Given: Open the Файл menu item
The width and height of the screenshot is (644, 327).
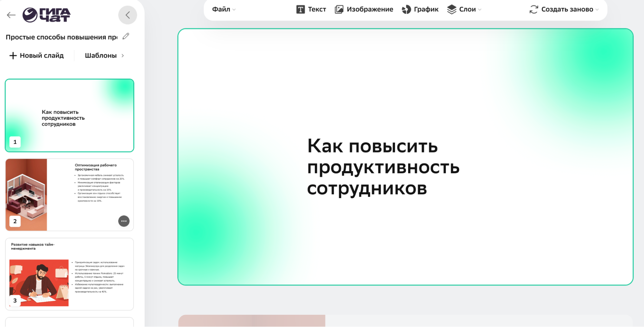Looking at the screenshot, I should click(221, 9).
